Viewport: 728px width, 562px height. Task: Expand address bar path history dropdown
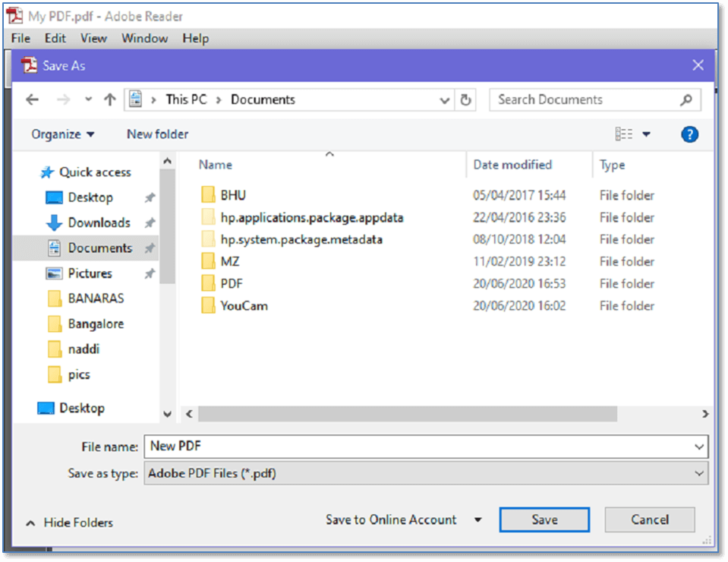point(445,99)
